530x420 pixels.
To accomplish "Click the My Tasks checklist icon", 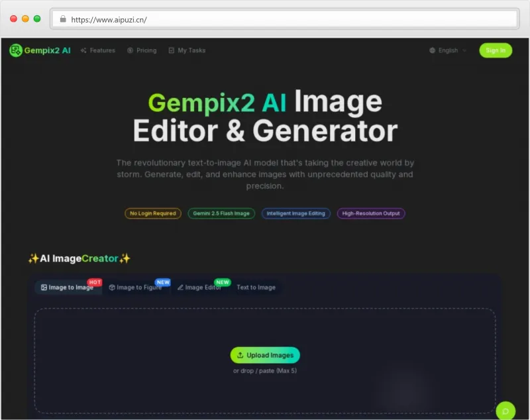I will click(171, 50).
